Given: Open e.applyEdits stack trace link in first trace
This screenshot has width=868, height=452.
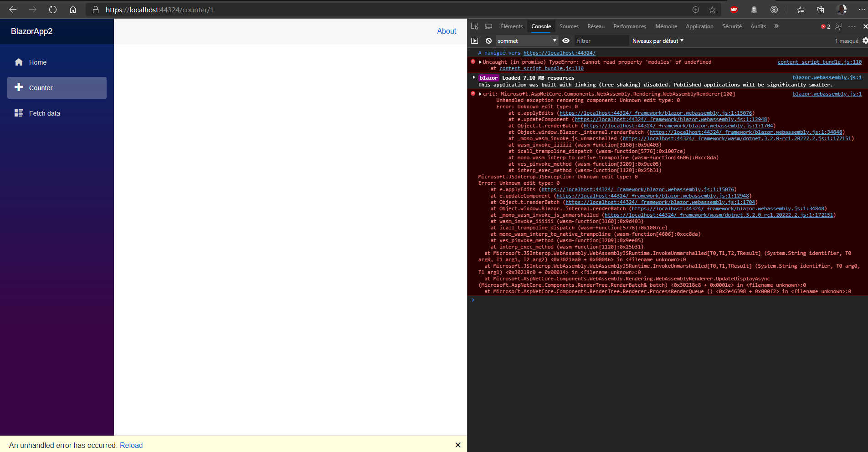Looking at the screenshot, I should coord(656,113).
